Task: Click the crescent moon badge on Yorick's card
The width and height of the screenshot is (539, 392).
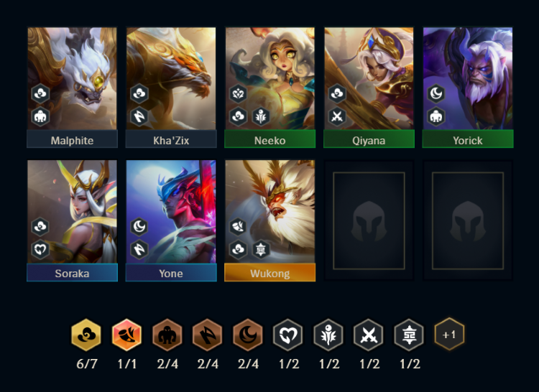Action: 436,93
